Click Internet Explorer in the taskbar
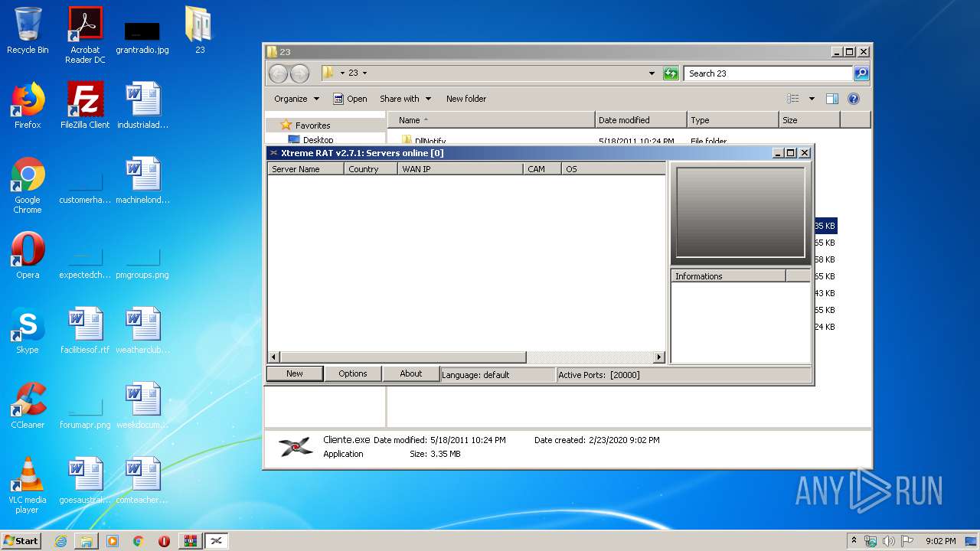 click(60, 541)
